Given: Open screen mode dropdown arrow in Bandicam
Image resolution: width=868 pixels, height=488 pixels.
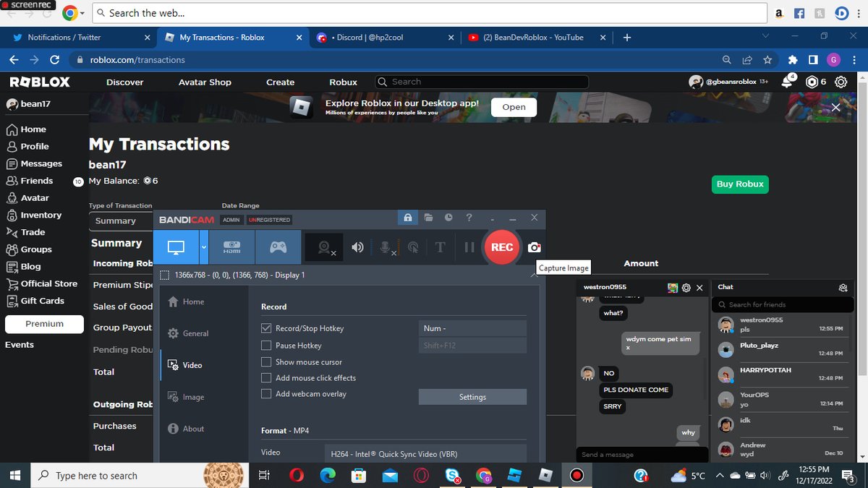Looking at the screenshot, I should 204,247.
